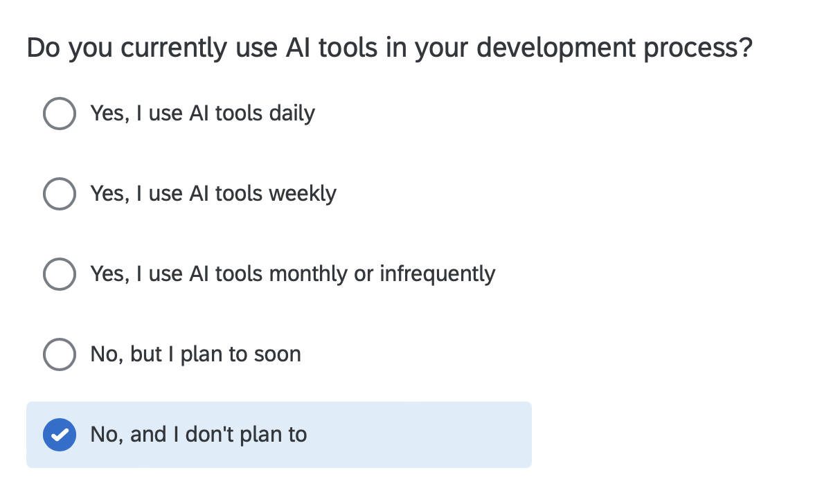Click the "No, but I plan to soon" label text
Screen dimensions: 813x504
(195, 354)
